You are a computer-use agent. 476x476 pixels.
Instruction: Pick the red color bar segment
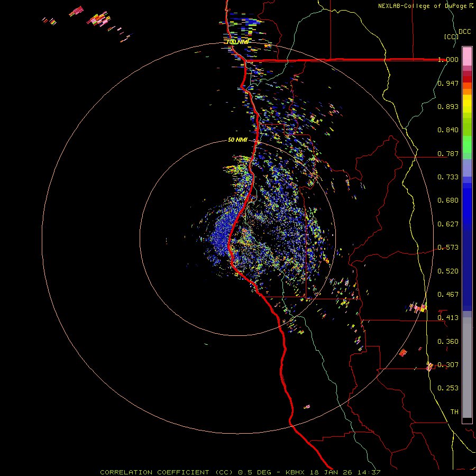click(467, 79)
